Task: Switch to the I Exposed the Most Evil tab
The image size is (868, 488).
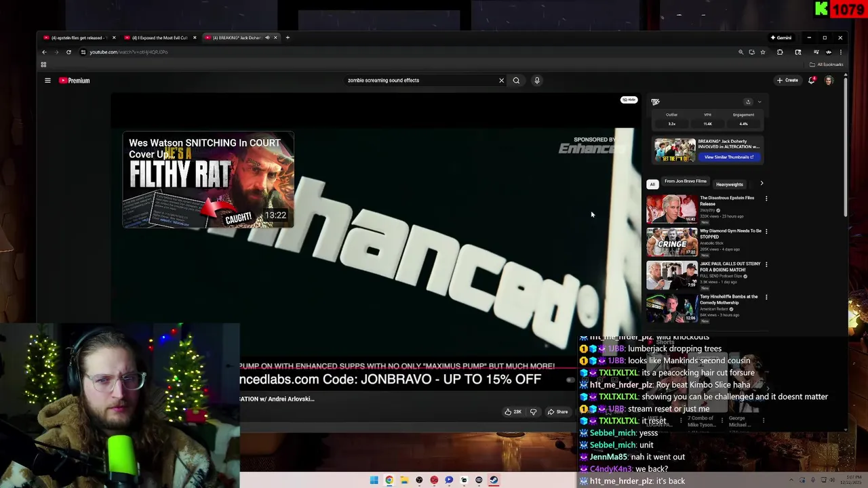Action: tap(158, 38)
